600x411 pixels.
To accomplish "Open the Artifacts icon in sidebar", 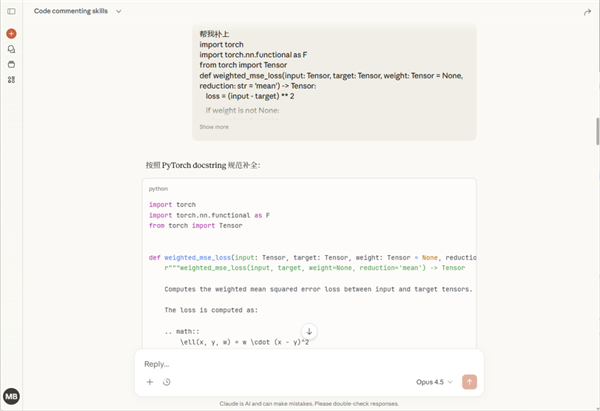I will (x=11, y=79).
